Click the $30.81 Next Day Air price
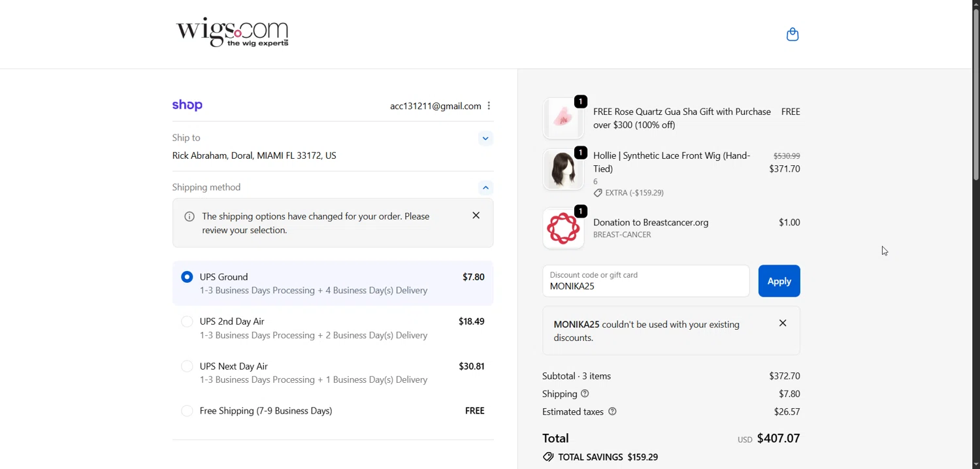 coord(472,366)
